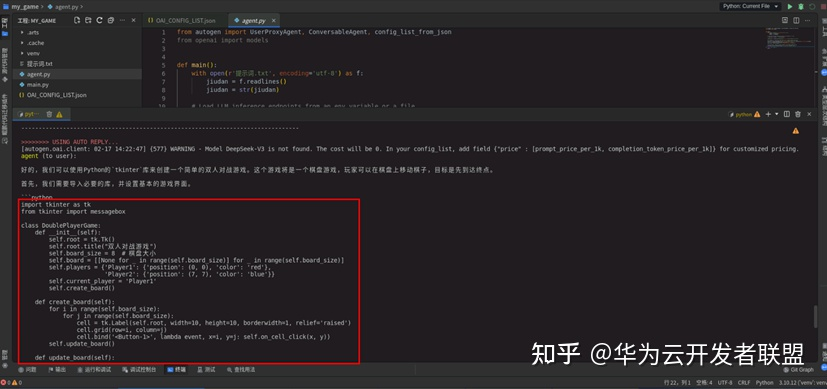827x389 pixels.
Task: Click the errors and warnings count in status bar
Action: tap(11, 382)
